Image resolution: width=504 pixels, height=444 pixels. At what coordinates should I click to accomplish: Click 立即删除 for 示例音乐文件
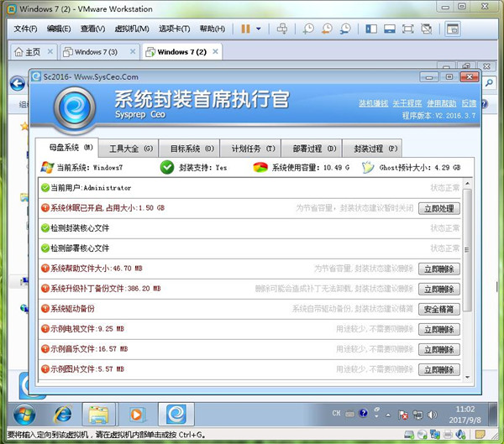439,349
